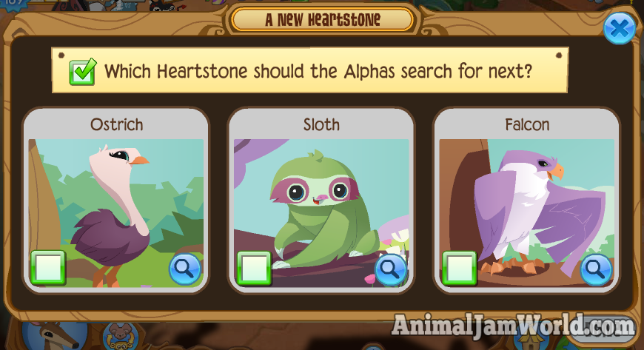Screen dimensions: 644x350
Task: Mark the Falcon vote checkbox
Action: coord(460,268)
